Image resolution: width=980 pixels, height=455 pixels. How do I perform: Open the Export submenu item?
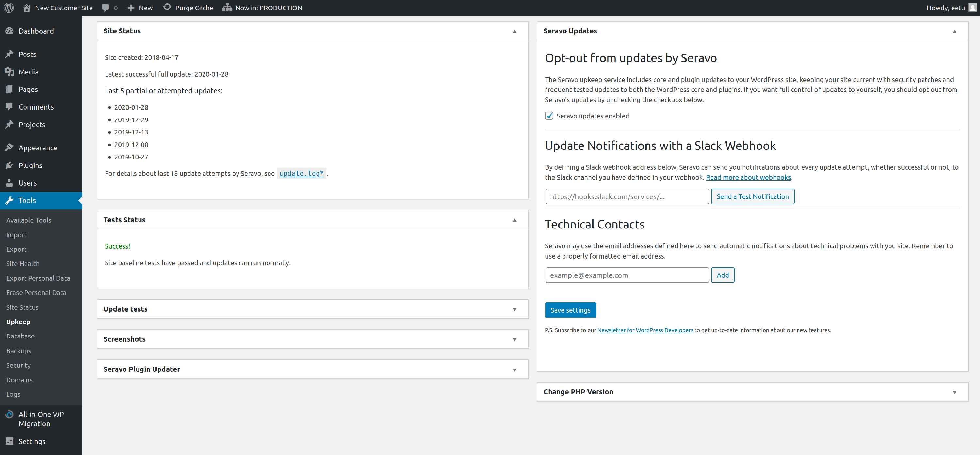tap(16, 249)
